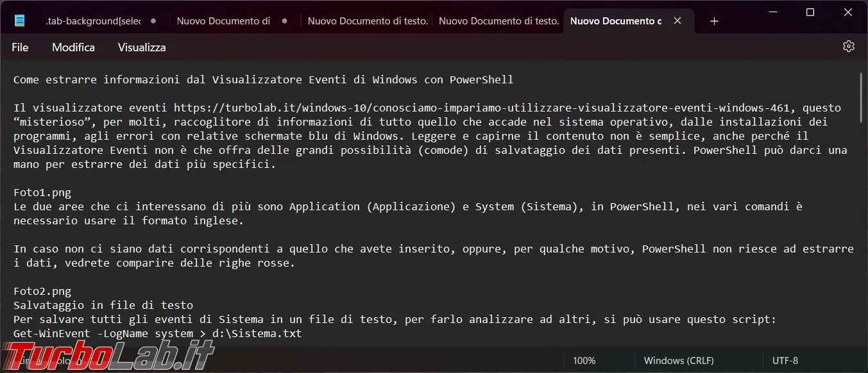Open the Modifica menu
The image size is (868, 373).
point(73,47)
